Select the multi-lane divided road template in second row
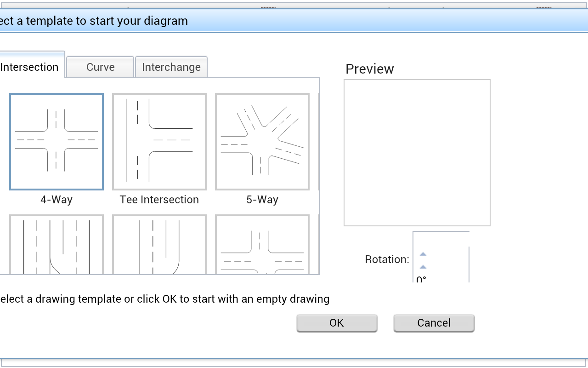Viewport: 588px width, 368px height. click(x=57, y=244)
